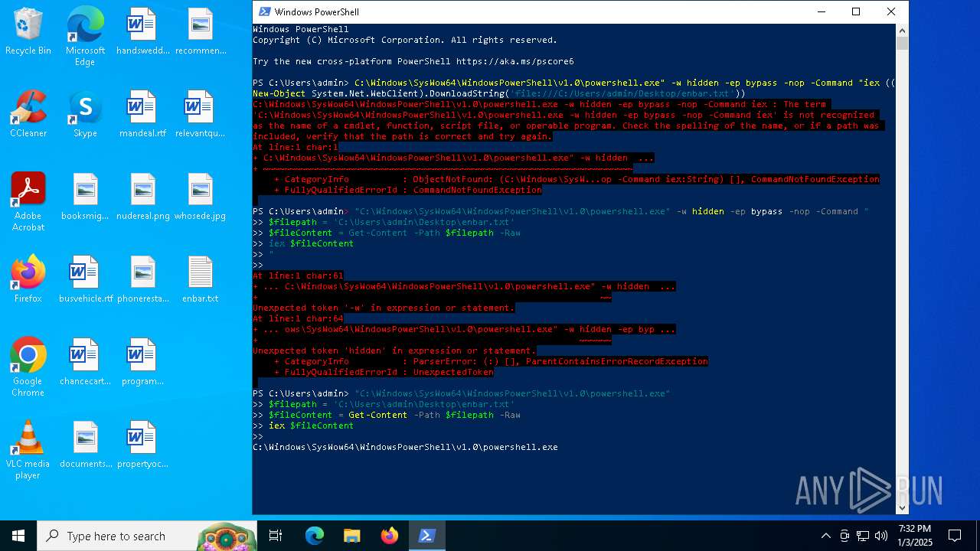Screen dimensions: 980x551
Task: Select whosede.jpg file on desktop
Action: pos(201,197)
